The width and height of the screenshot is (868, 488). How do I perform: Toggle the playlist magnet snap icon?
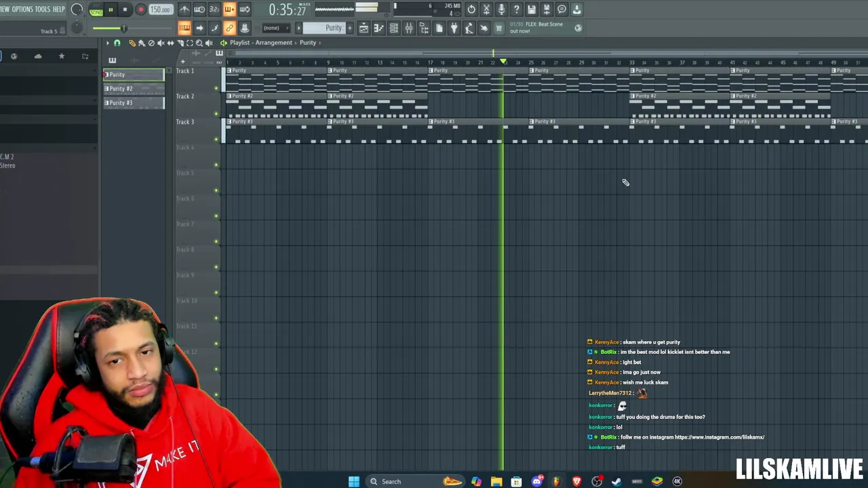coord(117,43)
